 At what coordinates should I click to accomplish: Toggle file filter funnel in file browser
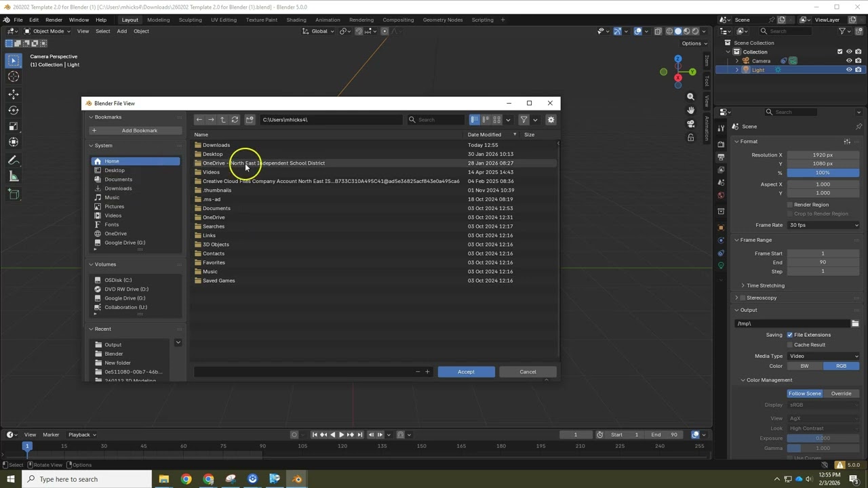tap(524, 120)
